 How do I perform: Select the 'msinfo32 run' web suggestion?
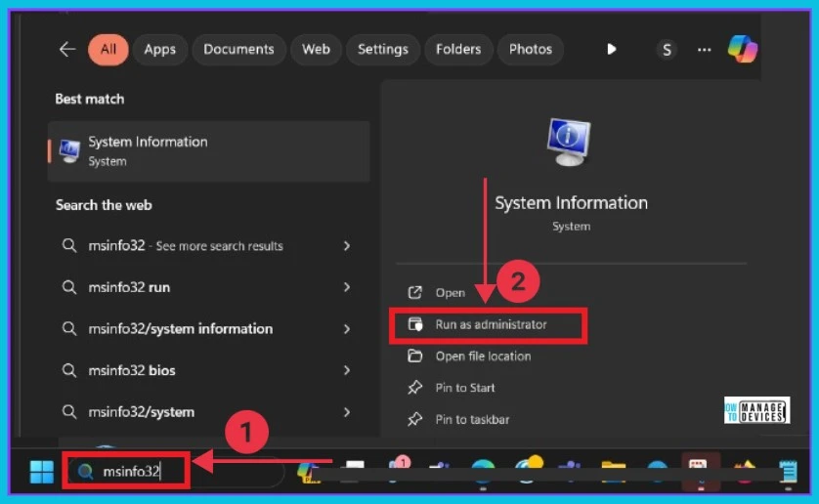(x=129, y=287)
